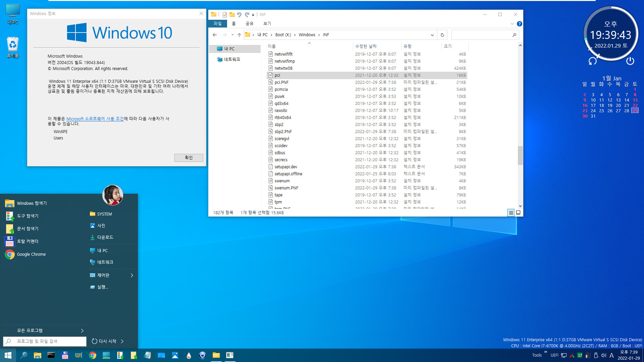The height and width of the screenshot is (362, 644).
Task: Open the quick access toolbar customize dropdown
Action: coord(253,15)
